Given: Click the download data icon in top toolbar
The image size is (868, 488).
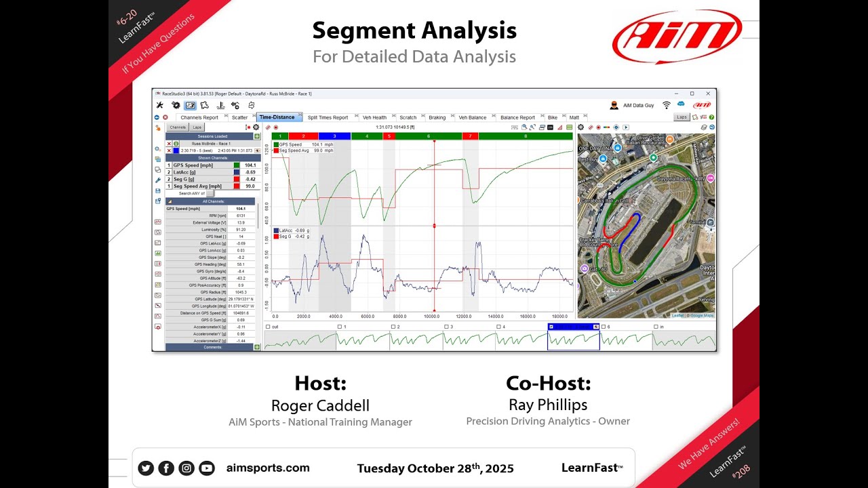Looking at the screenshot, I should [x=220, y=105].
